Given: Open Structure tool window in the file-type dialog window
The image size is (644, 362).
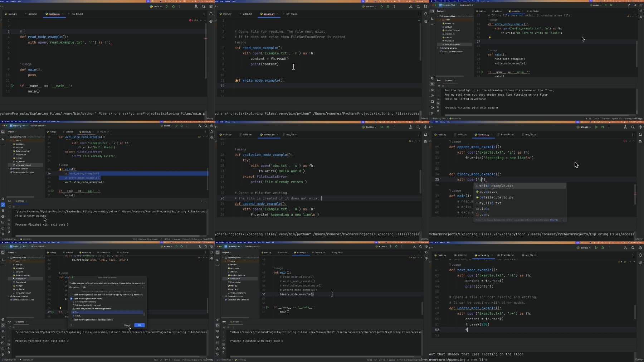Looking at the screenshot, I should [3, 260].
